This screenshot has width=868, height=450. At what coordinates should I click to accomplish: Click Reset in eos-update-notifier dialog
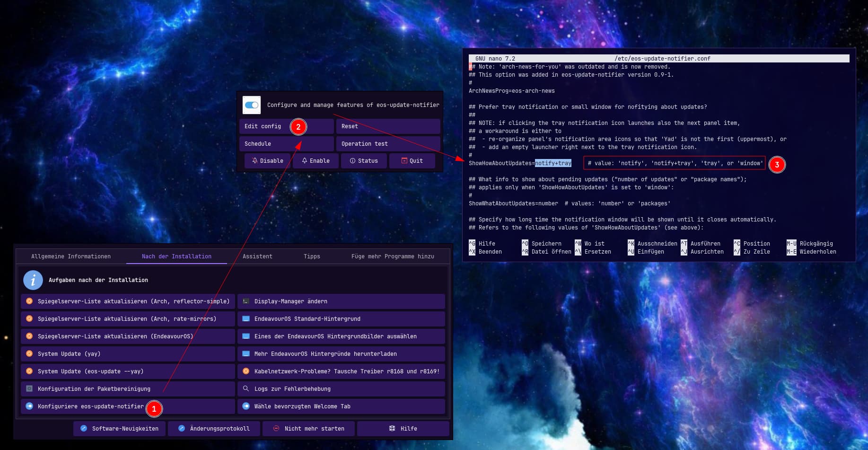[x=388, y=126]
